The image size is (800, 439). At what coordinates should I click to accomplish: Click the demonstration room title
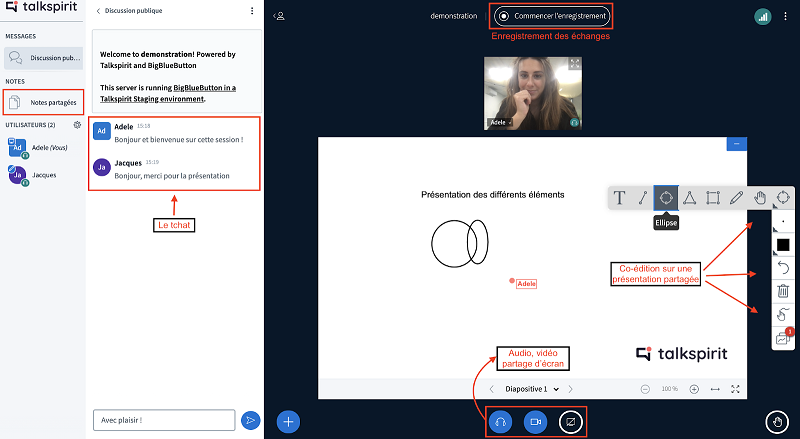tap(454, 16)
